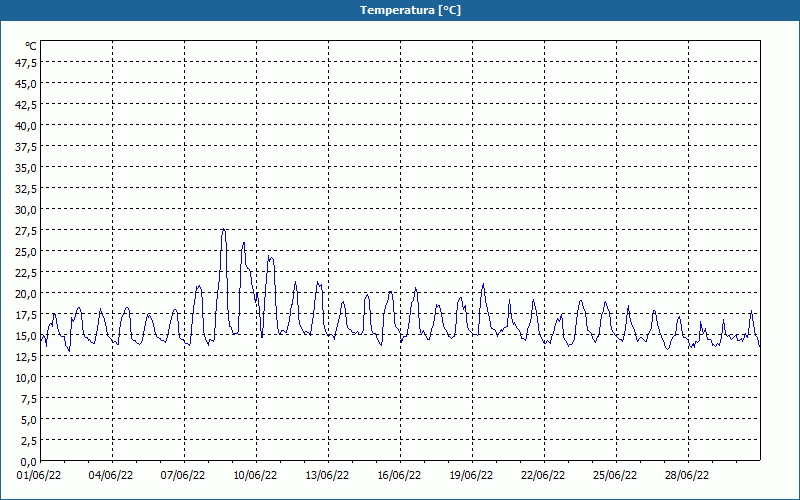This screenshot has height=500, width=800.
Task: Click the 25,0 y-axis value
Action: (26, 252)
